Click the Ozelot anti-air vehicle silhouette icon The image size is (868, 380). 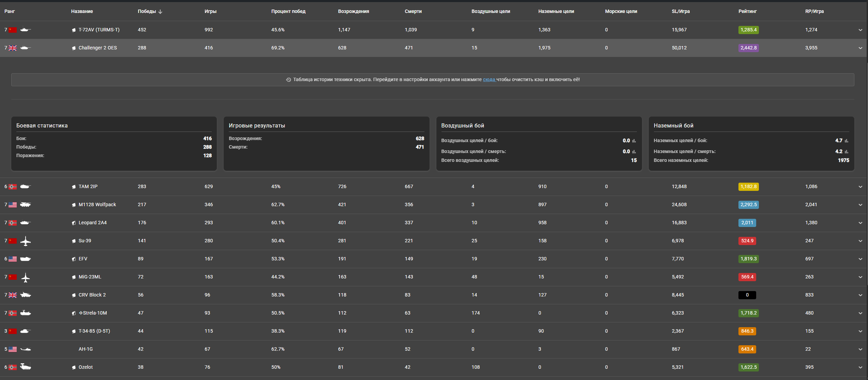(x=26, y=367)
